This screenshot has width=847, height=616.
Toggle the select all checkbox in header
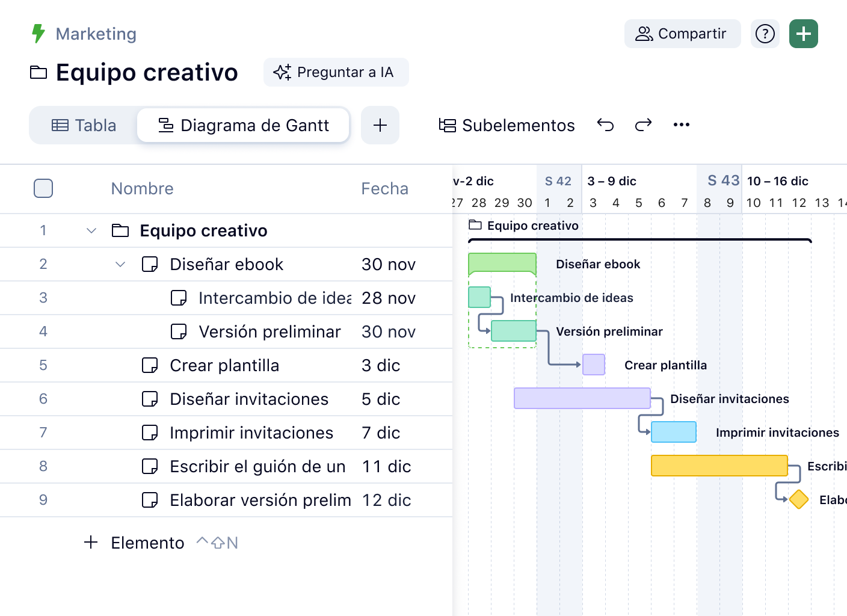pyautogui.click(x=43, y=188)
